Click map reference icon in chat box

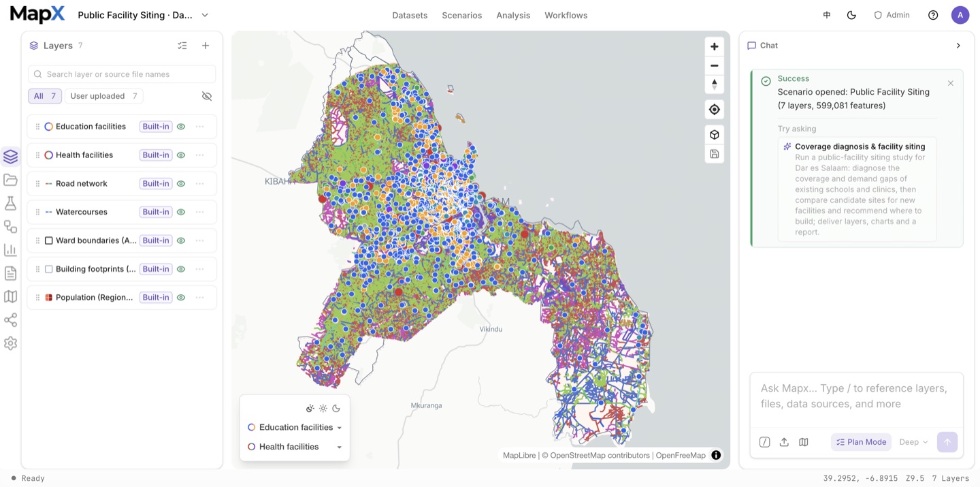(804, 442)
